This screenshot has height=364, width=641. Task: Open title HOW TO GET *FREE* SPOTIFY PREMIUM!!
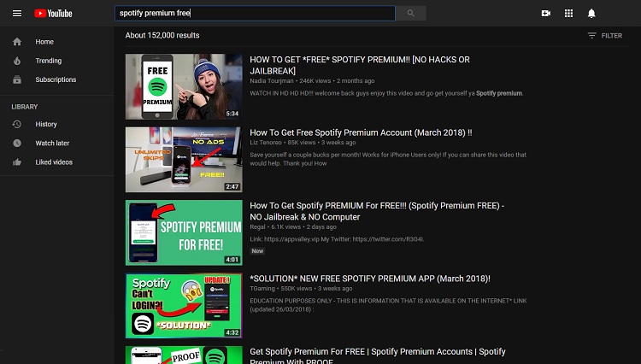(x=360, y=65)
